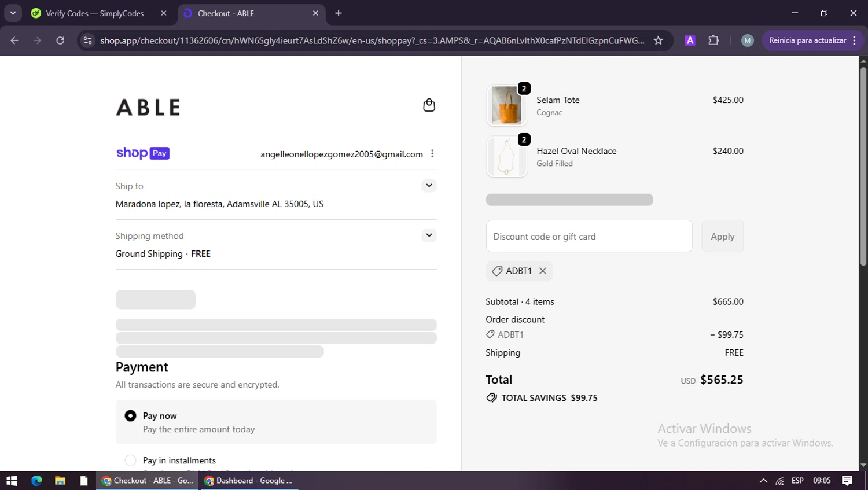Choose Pay in installments option
Screen dimensions: 868x490
(x=131, y=460)
